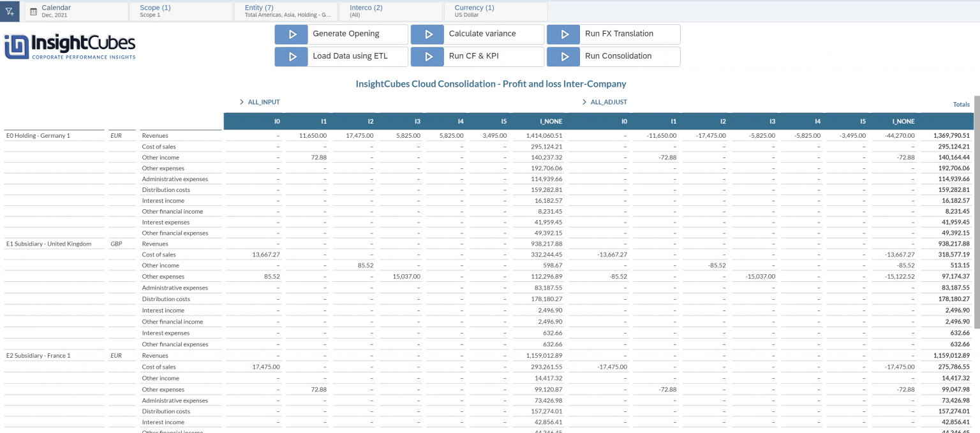Expand the ALL_ADJUST column group

pos(584,102)
